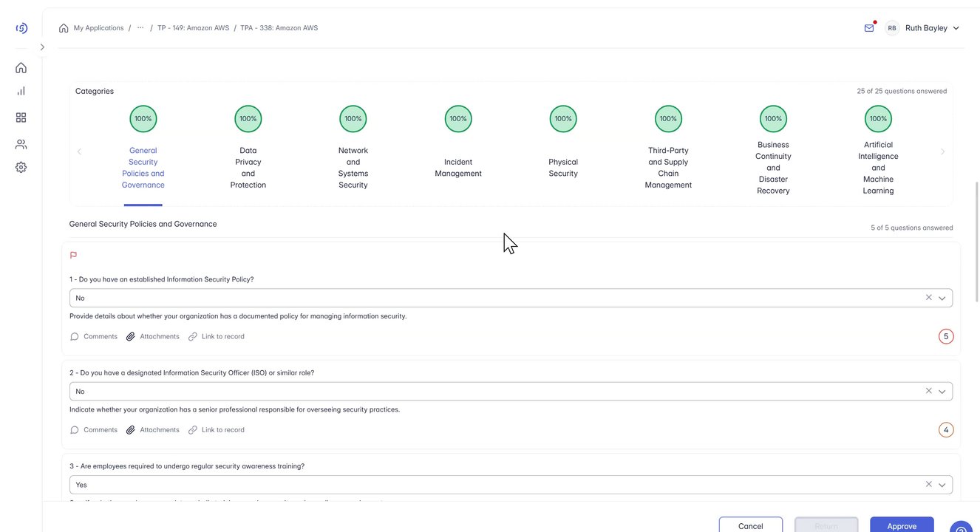Open the grid apps icon in sidebar
The image size is (980, 532).
coord(21,117)
